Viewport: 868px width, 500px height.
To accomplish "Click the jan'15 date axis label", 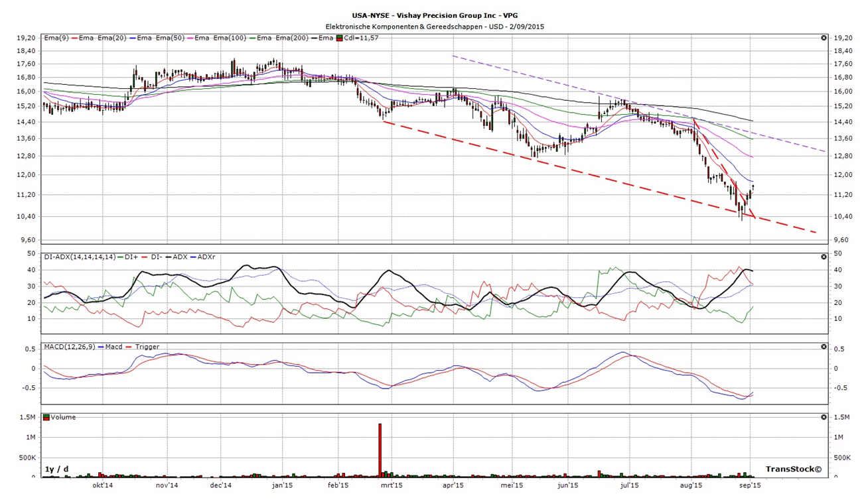I will coord(283,485).
